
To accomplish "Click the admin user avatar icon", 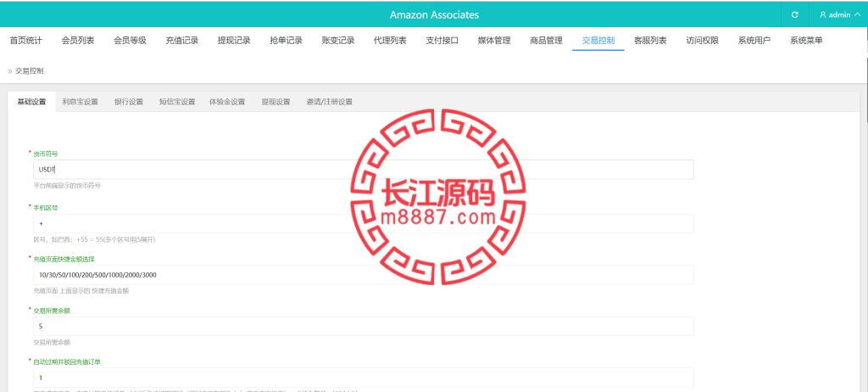I will point(823,15).
